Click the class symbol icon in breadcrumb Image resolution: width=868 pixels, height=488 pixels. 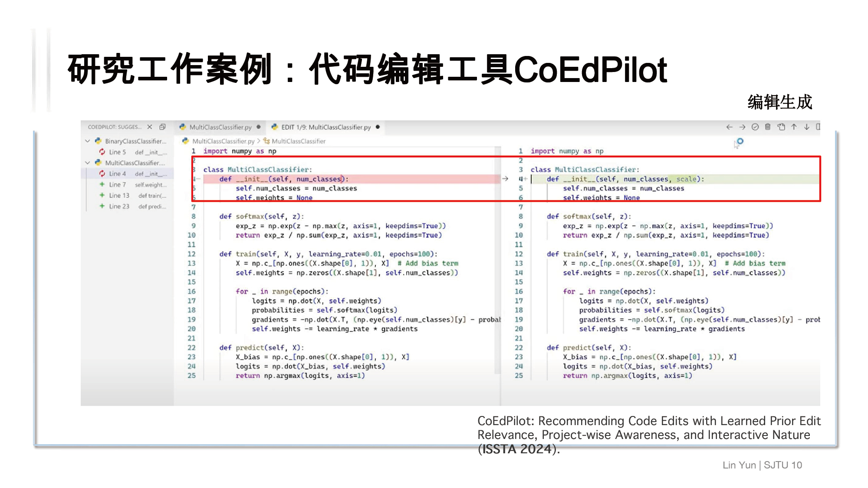pyautogui.click(x=266, y=141)
